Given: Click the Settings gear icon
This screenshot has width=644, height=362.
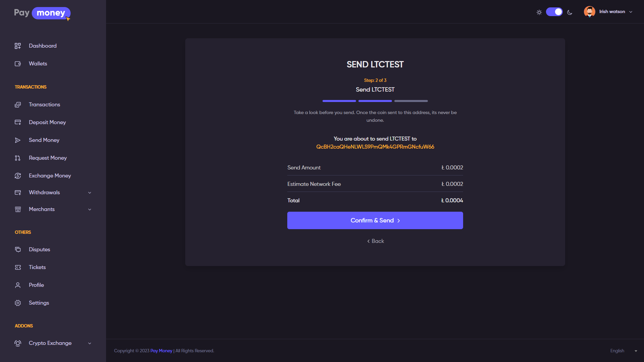Looking at the screenshot, I should point(18,303).
